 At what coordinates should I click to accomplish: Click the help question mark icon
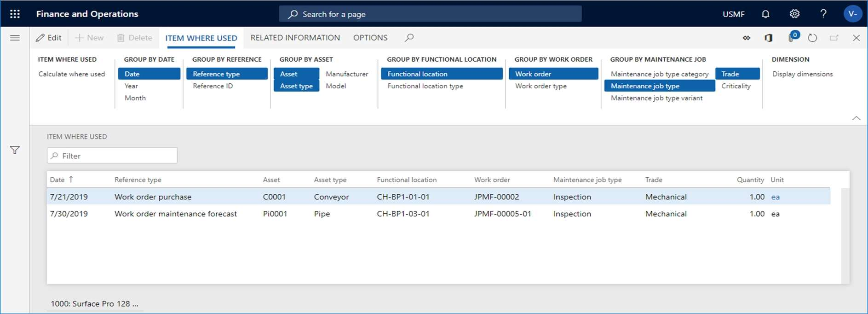[823, 14]
